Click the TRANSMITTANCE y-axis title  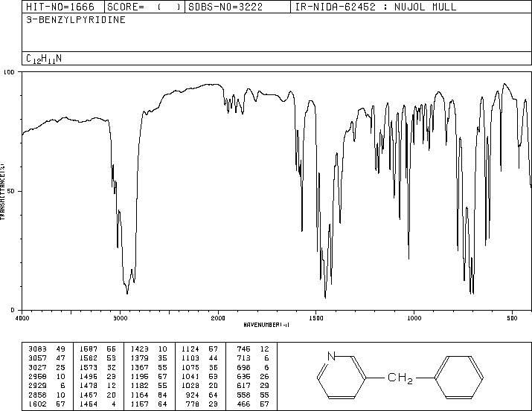[x=3, y=192]
